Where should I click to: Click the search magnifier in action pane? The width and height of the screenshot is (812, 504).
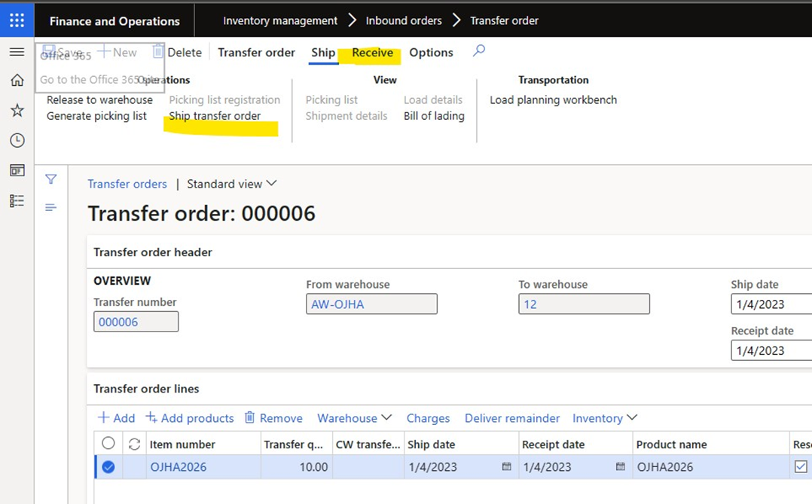click(479, 50)
